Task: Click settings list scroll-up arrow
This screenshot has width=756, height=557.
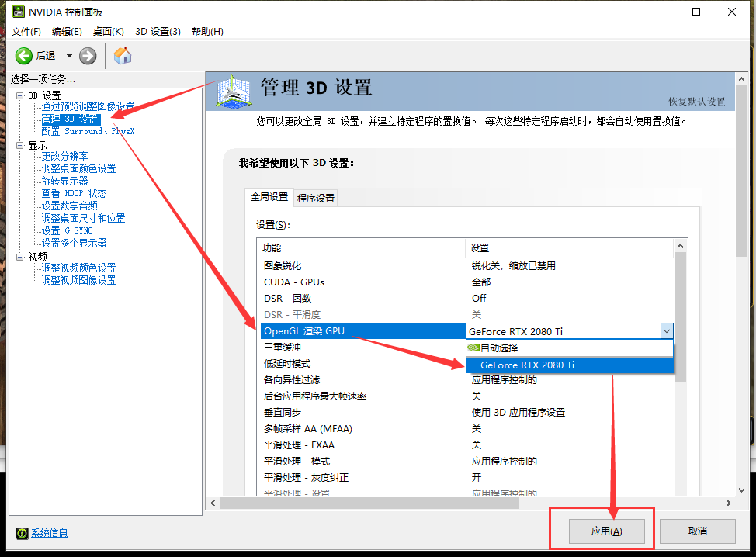Action: [x=680, y=246]
